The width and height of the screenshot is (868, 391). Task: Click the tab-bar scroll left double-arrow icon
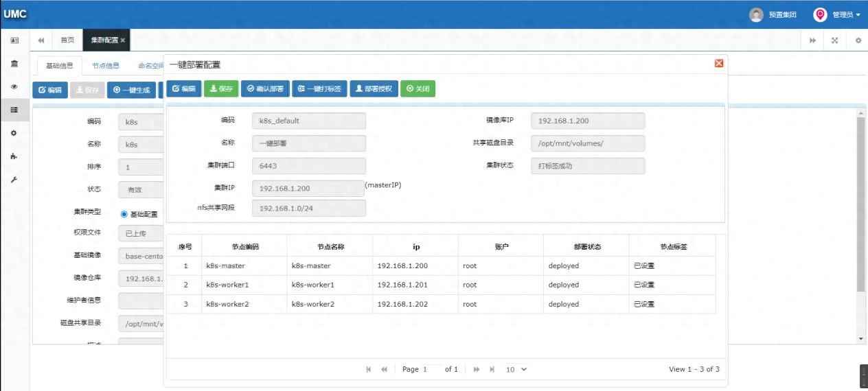pos(41,40)
